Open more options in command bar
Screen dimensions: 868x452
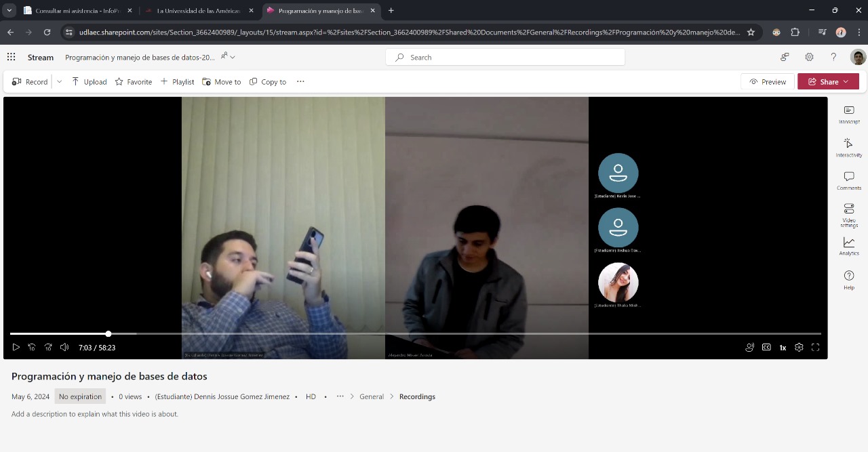point(300,81)
